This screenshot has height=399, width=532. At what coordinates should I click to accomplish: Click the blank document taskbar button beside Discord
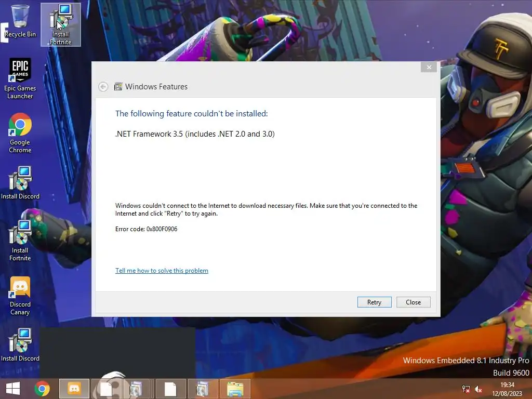(106, 389)
